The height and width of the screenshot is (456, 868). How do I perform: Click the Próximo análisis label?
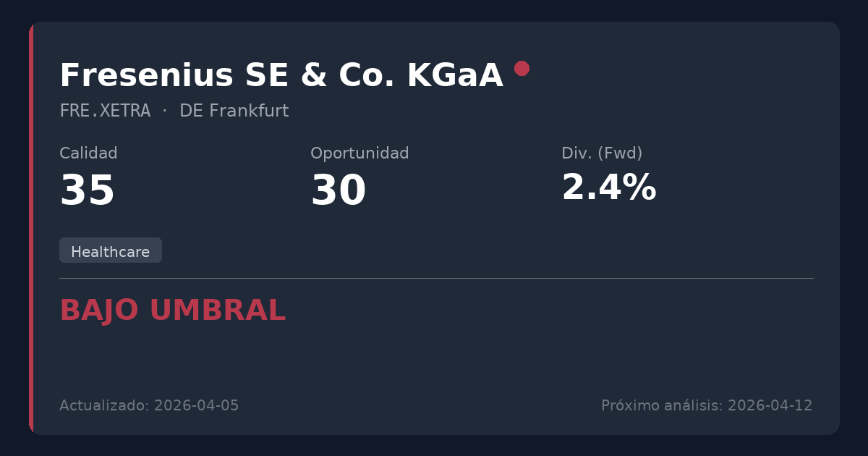(x=661, y=405)
